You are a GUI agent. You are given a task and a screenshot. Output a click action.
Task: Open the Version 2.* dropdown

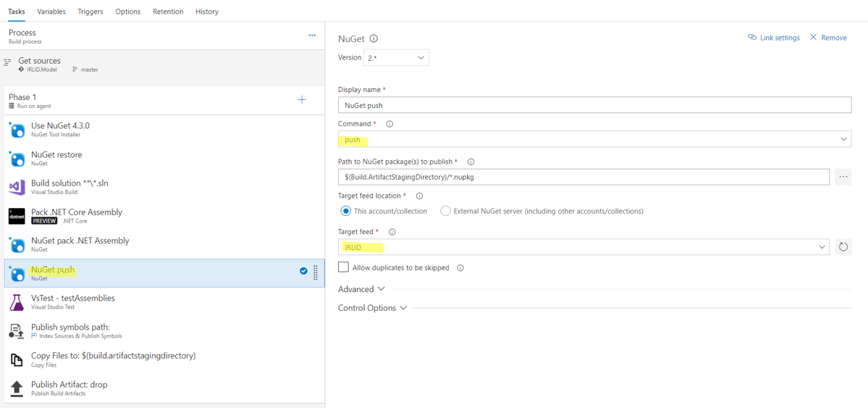(x=396, y=58)
